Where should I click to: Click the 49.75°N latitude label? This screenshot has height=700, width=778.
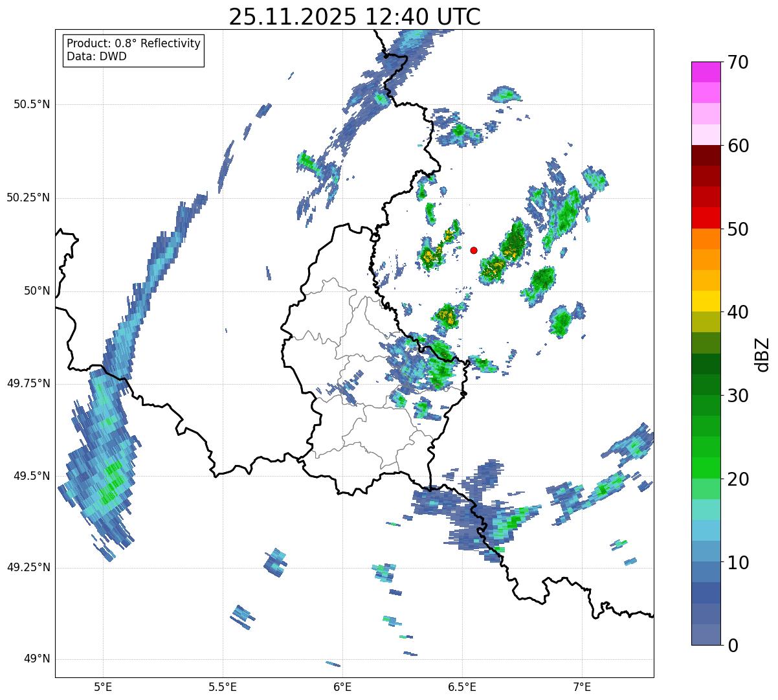coord(28,383)
